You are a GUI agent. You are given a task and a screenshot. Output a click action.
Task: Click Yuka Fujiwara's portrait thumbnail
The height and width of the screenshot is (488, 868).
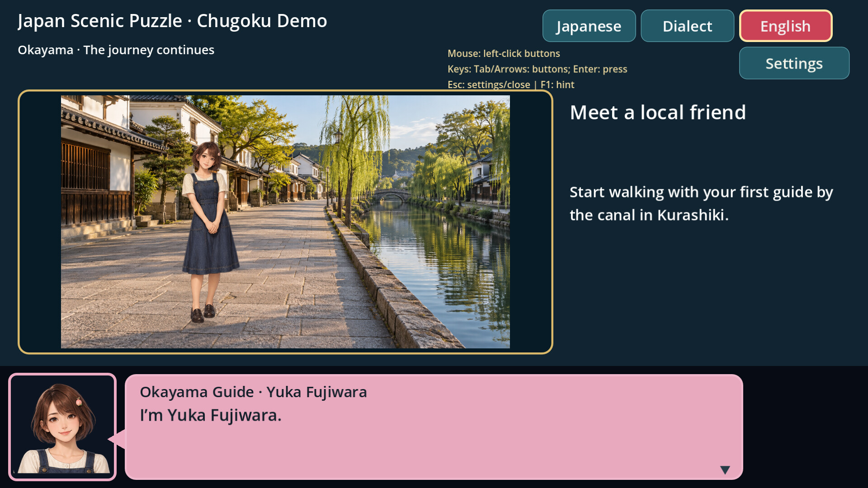tap(62, 427)
